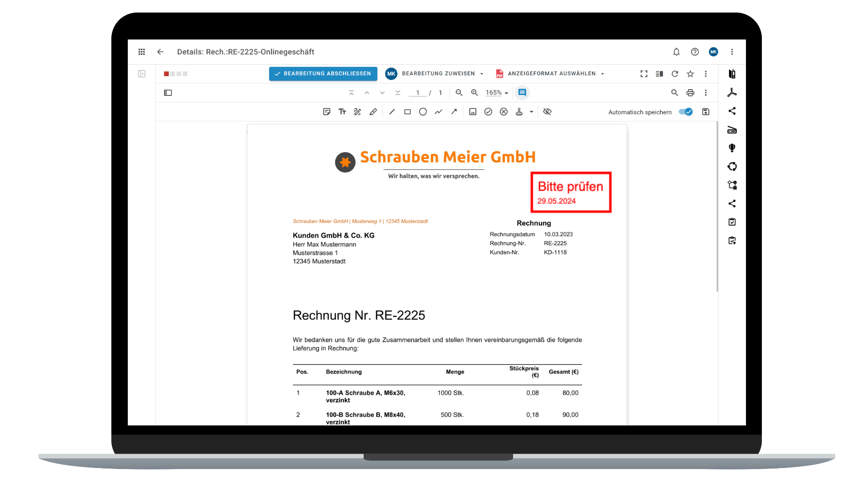The width and height of the screenshot is (868, 482).
Task: Click the Bearbeitung abschliessen button
Action: 323,73
